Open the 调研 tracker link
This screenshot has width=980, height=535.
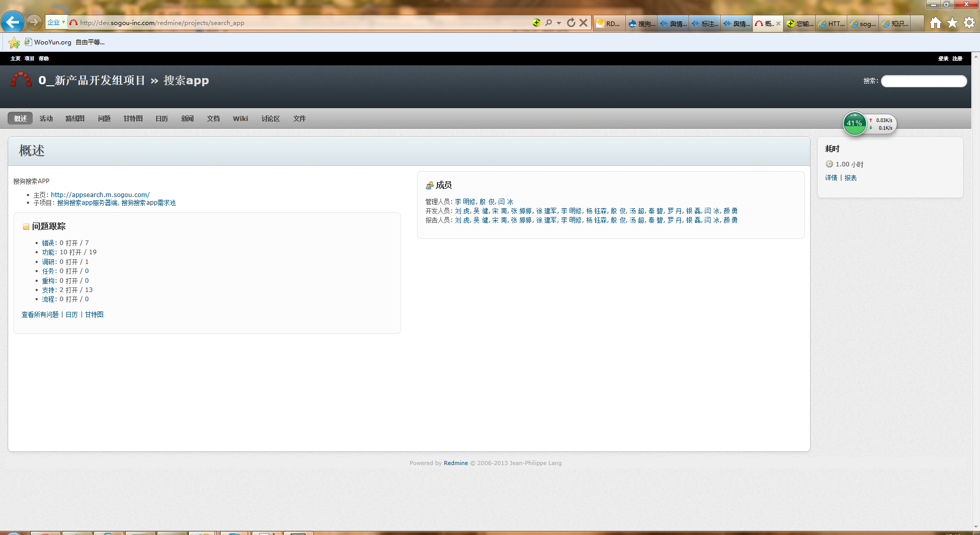point(48,262)
